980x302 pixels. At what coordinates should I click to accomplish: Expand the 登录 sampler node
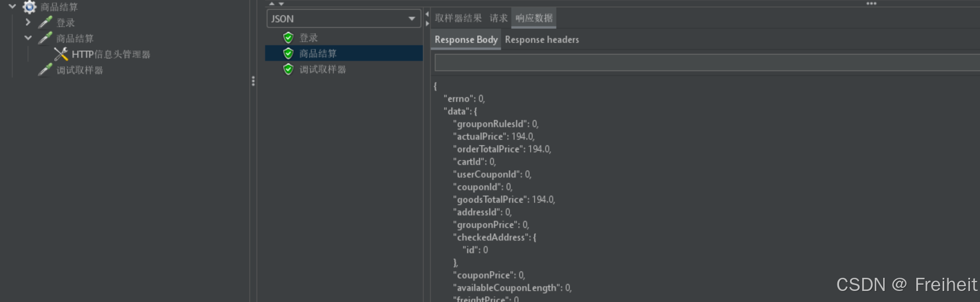click(28, 22)
